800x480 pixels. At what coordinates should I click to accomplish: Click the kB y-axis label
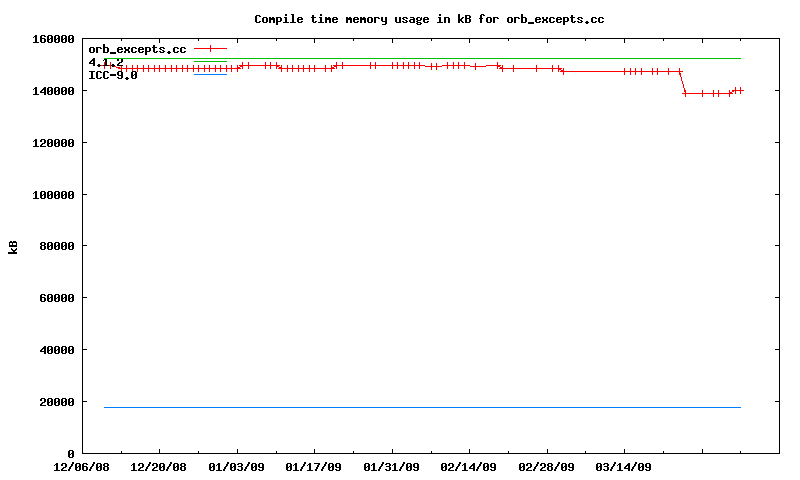[x=14, y=246]
